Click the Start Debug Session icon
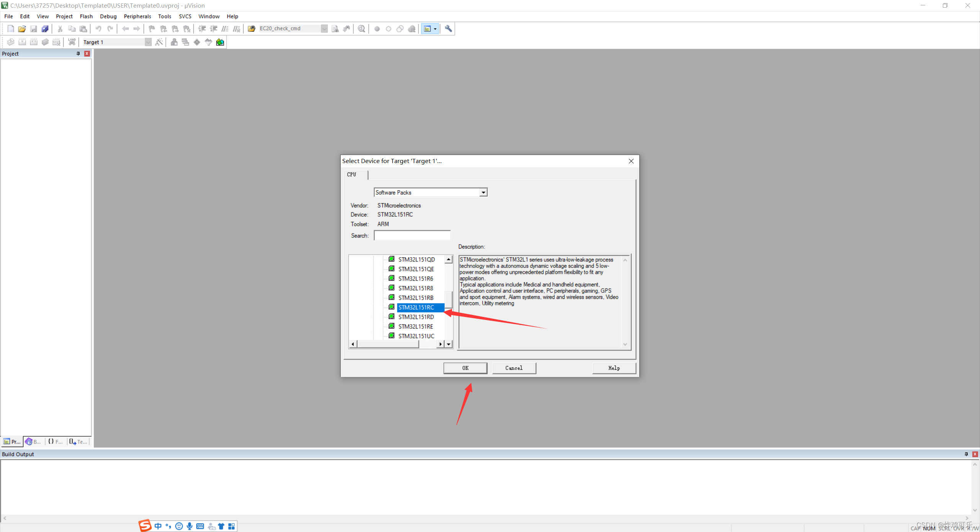 (x=361, y=29)
